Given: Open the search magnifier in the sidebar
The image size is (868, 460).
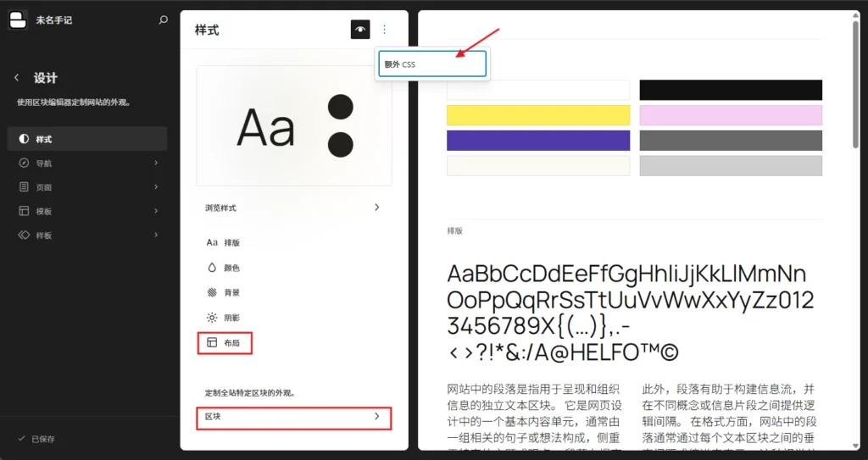Looking at the screenshot, I should coord(163,20).
